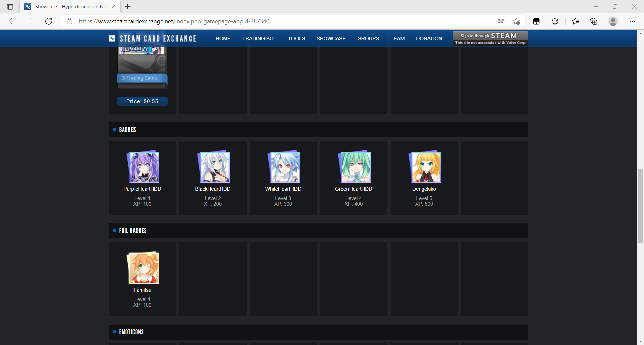Open the TEAM menu item
Viewport: 644px width, 345px height.
(x=397, y=39)
